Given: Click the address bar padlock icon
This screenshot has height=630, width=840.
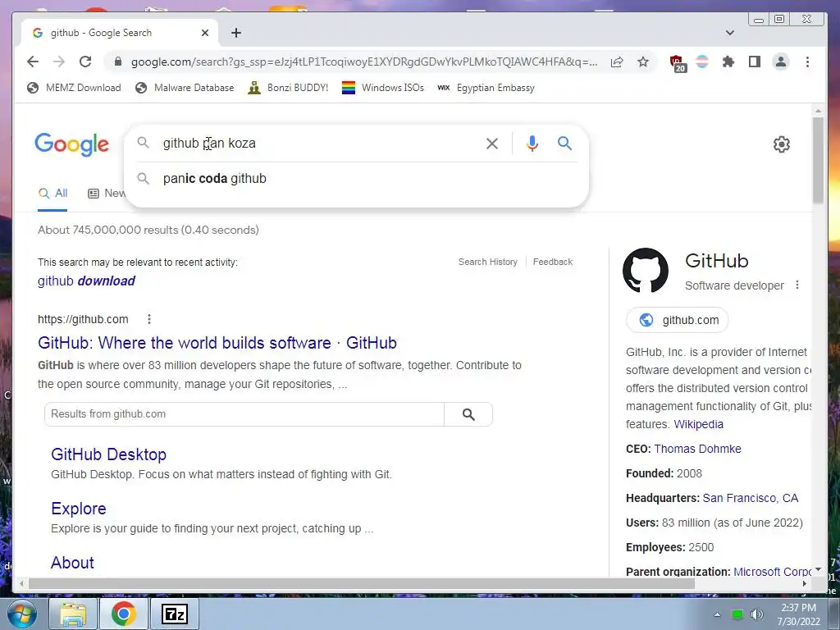Looking at the screenshot, I should (118, 62).
